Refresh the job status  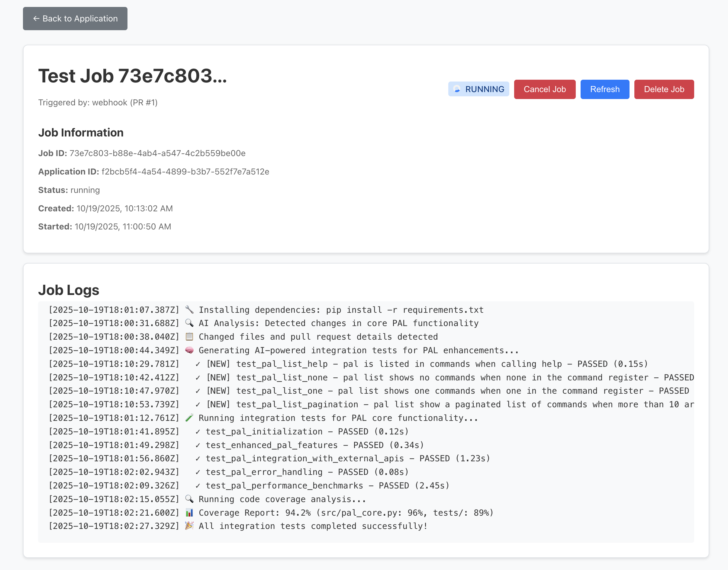click(x=604, y=89)
